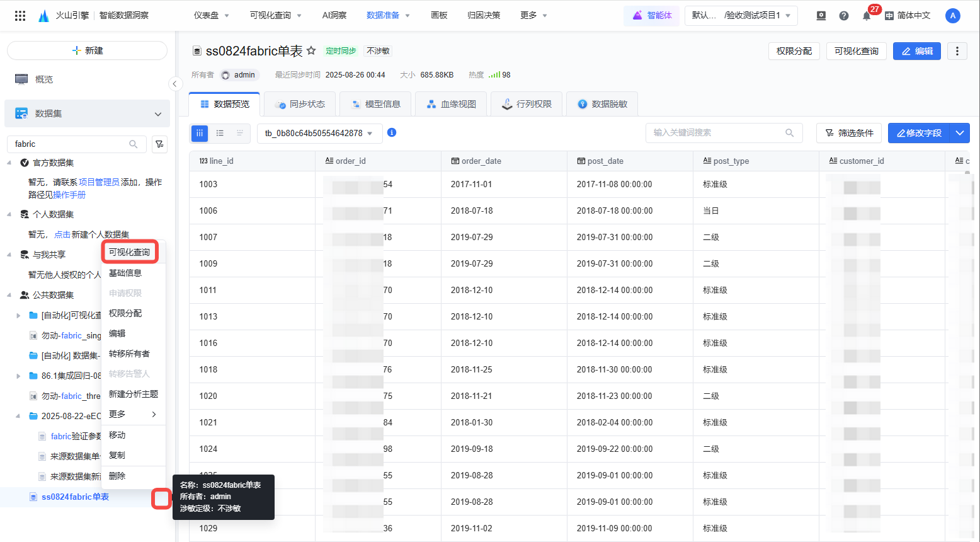The image size is (980, 542).
Task: Collapse the left sidebar panel
Action: pyautogui.click(x=174, y=84)
